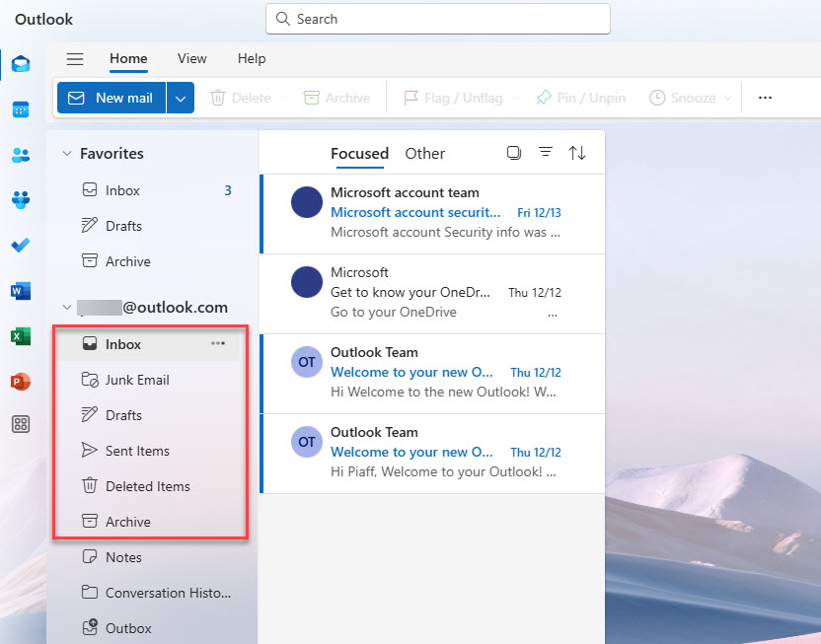Click inside the Search box

click(438, 19)
